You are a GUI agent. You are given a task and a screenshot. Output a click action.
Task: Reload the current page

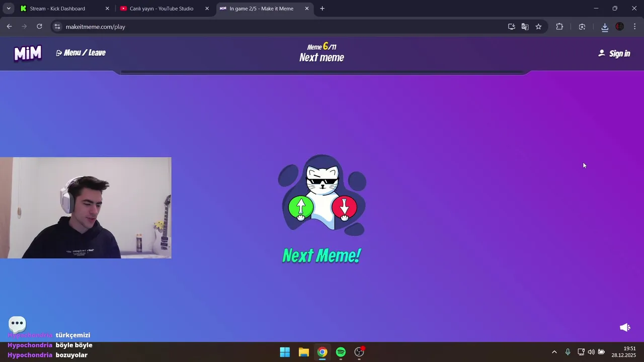click(x=39, y=27)
